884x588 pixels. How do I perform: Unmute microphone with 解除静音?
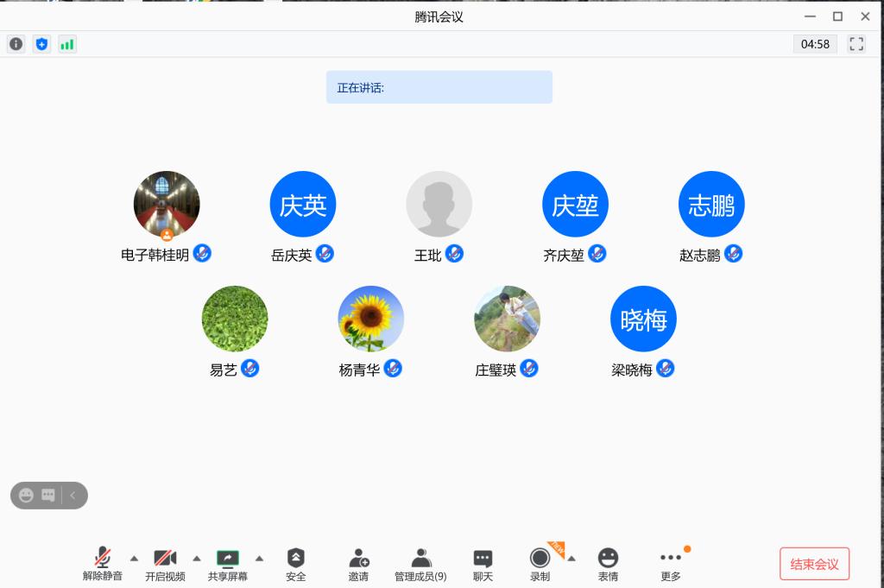(x=103, y=565)
